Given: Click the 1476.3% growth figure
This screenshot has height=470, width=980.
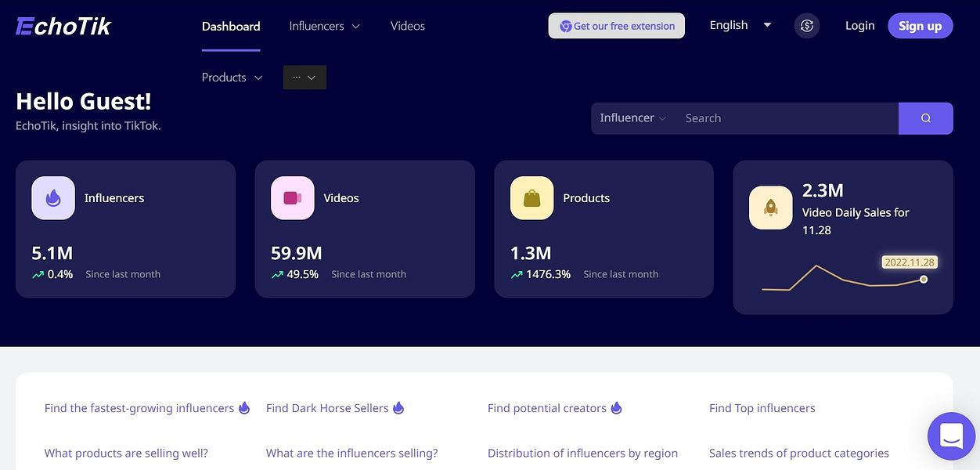Looking at the screenshot, I should [549, 274].
